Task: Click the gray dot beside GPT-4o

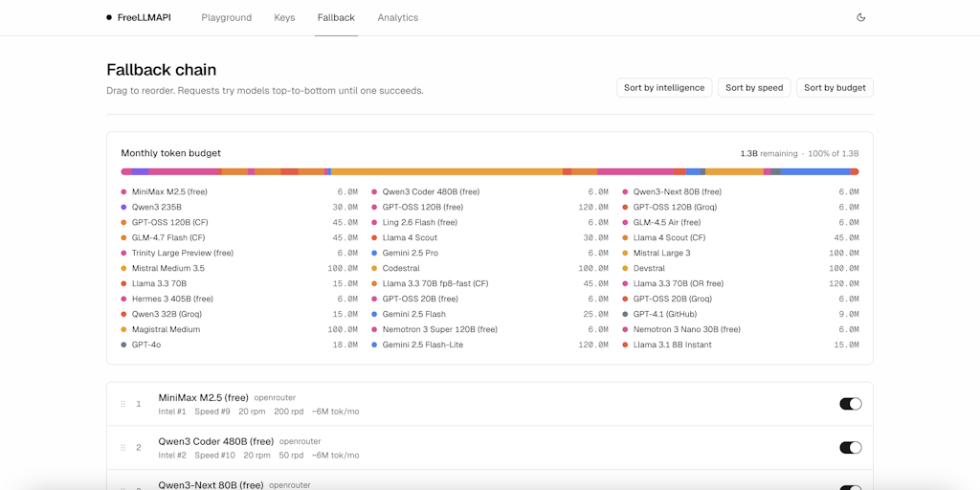Action: [x=124, y=345]
